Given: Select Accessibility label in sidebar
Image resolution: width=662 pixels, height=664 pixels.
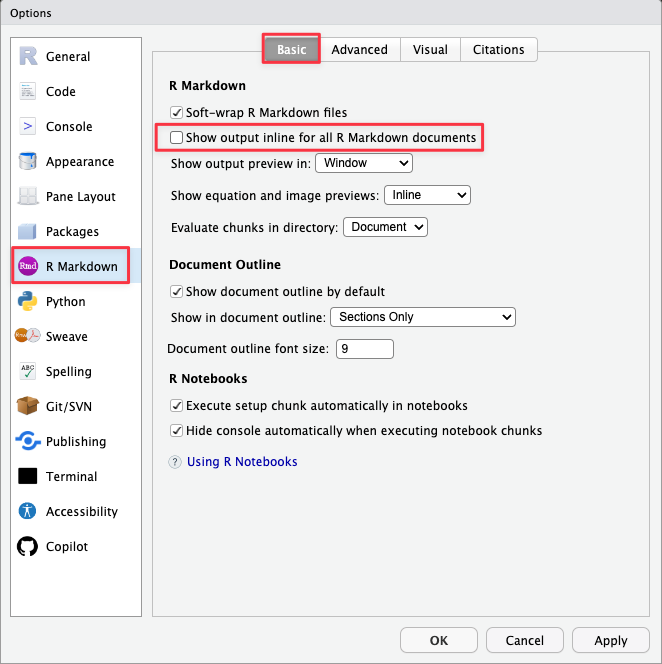Looking at the screenshot, I should pyautogui.click(x=82, y=512).
